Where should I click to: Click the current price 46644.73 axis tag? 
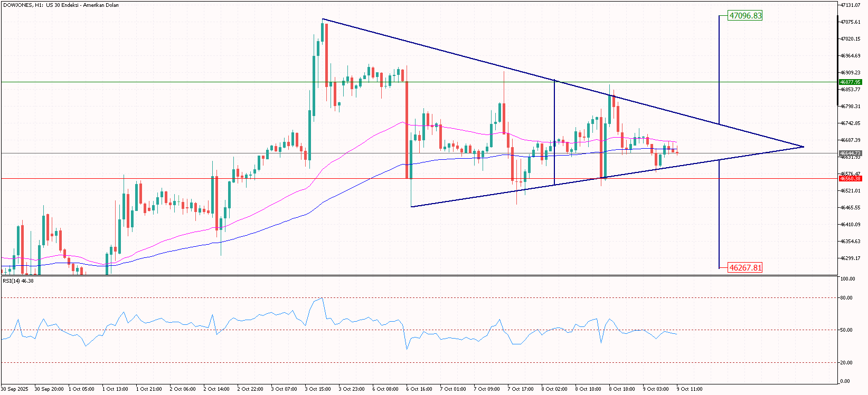click(x=850, y=153)
